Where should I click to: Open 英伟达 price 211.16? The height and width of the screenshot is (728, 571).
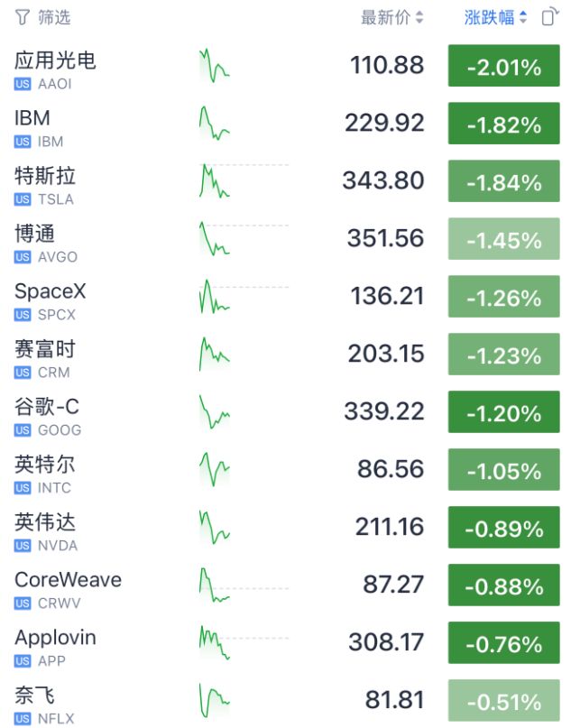tap(390, 527)
